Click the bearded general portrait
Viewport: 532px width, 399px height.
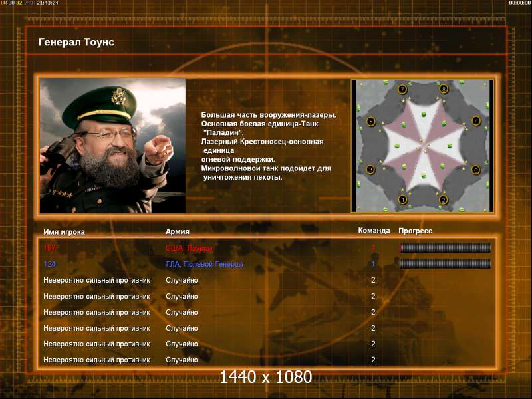coord(112,146)
